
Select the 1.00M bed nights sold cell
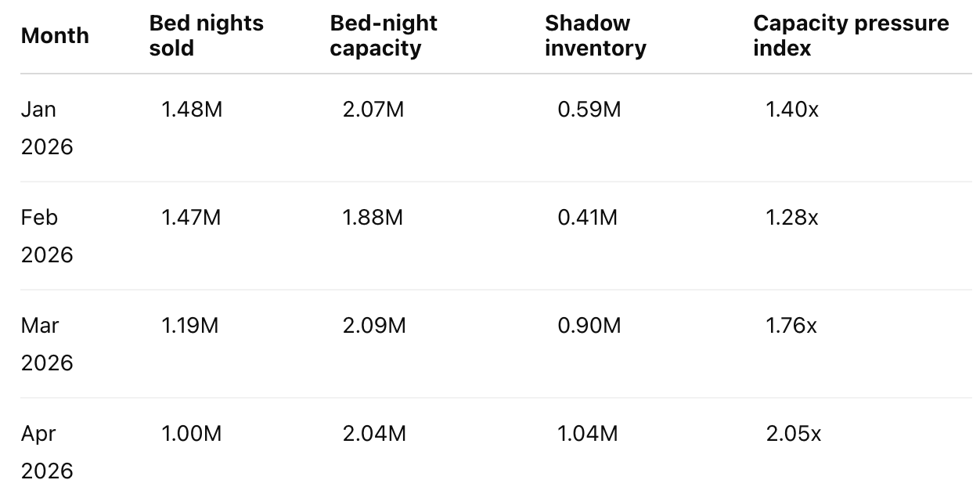click(192, 434)
